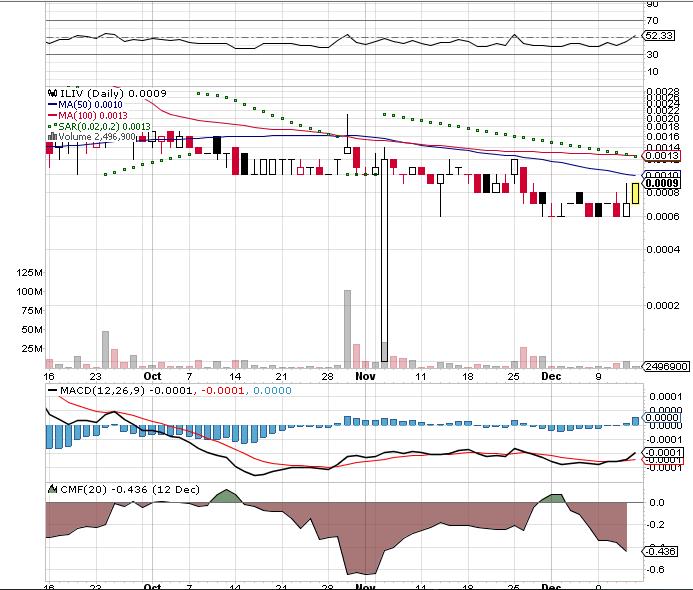693x590 pixels.
Task: Click the 0.0006 price axis label
Action: 663,216
